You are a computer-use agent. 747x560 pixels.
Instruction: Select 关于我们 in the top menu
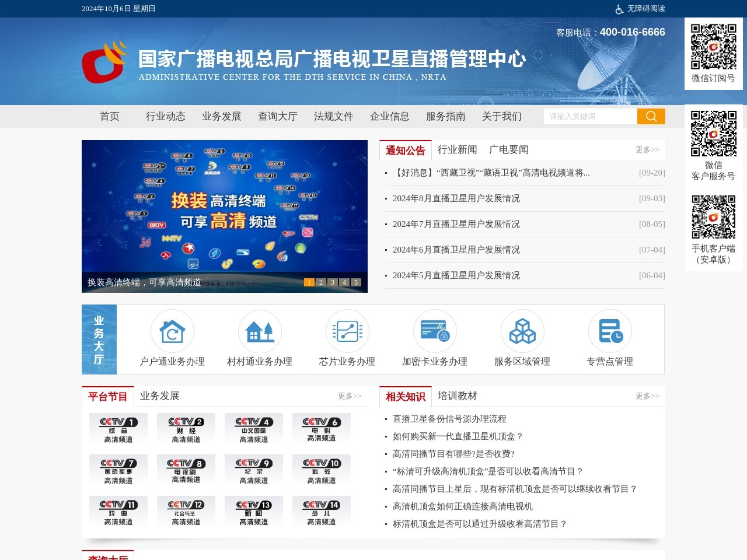pos(501,116)
